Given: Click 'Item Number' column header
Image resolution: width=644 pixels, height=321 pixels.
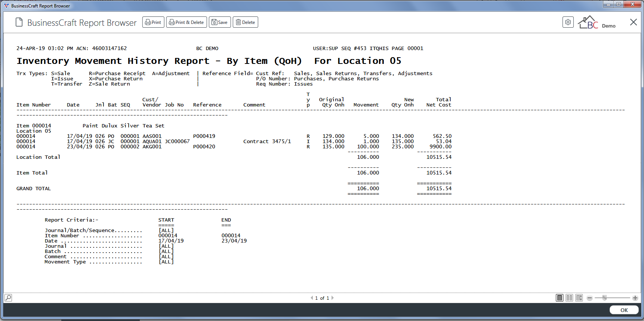Looking at the screenshot, I should (33, 105).
